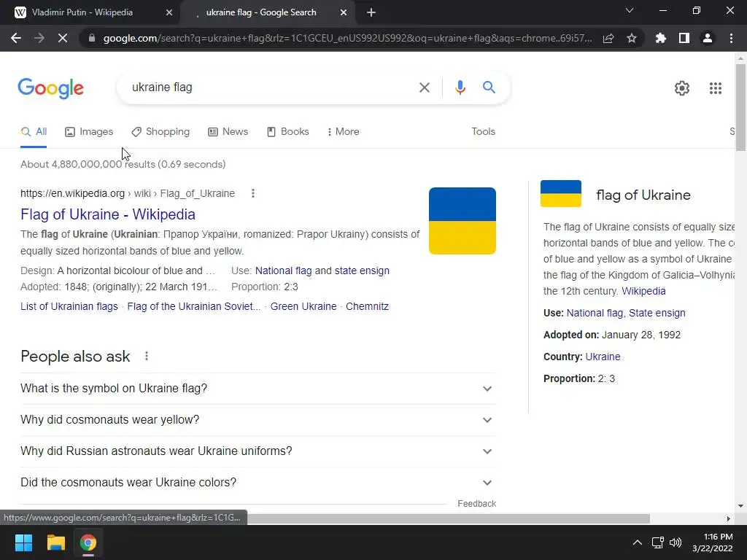Click the browser forward arrow
This screenshot has width=747, height=560.
[x=39, y=38]
